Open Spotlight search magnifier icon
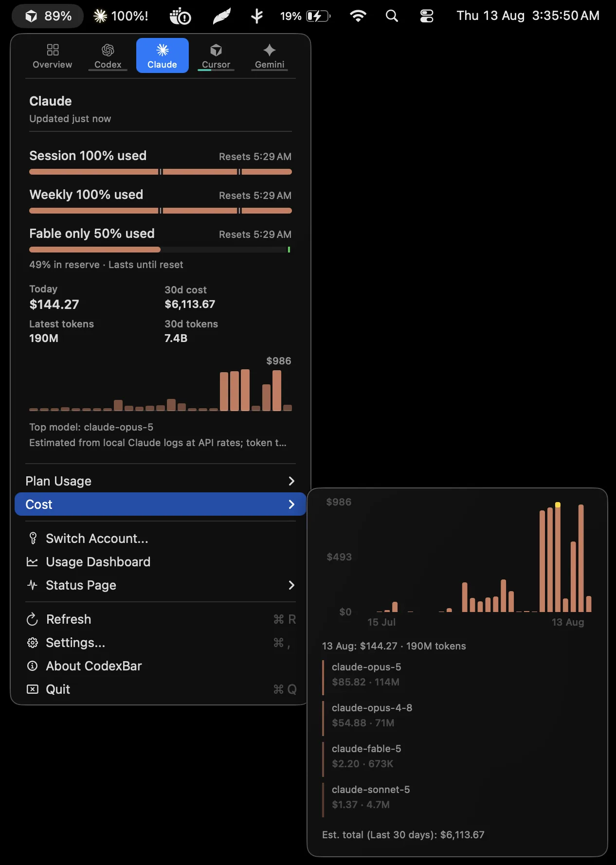 click(x=392, y=16)
